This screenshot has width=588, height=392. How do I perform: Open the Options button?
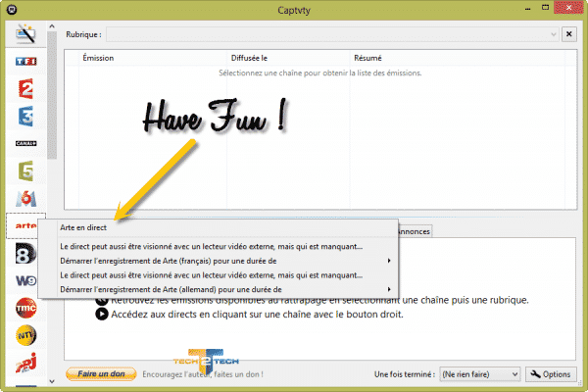[549, 373]
